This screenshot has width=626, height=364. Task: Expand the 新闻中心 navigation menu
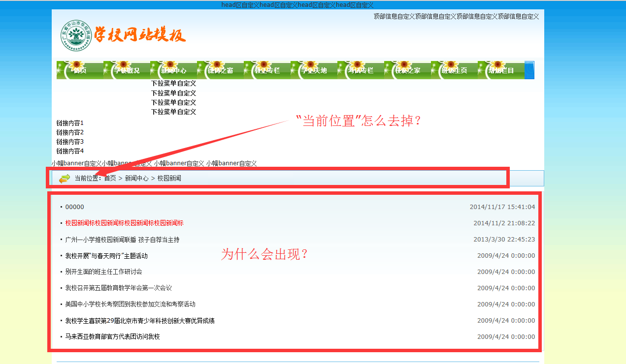coord(173,70)
